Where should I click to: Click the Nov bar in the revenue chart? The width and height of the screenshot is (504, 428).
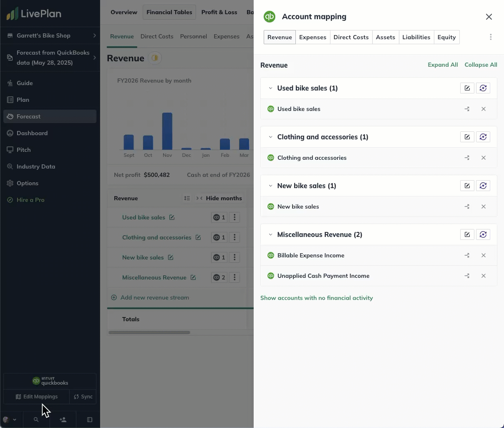[167, 131]
